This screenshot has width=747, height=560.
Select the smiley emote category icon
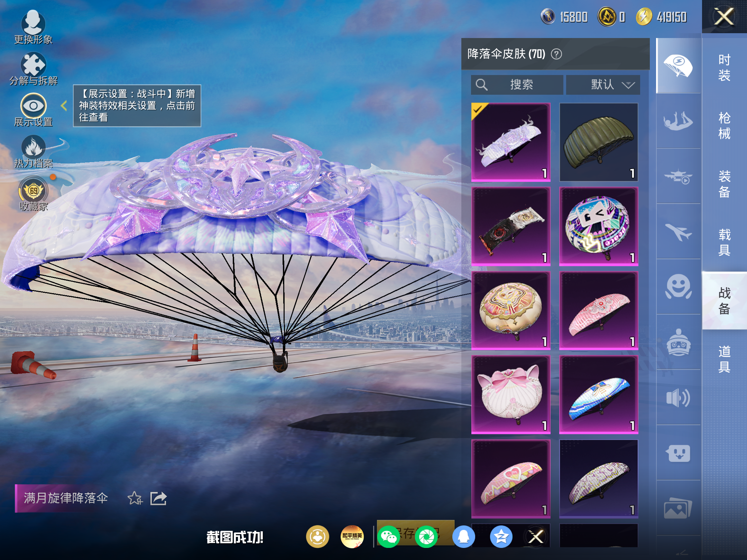(x=678, y=287)
